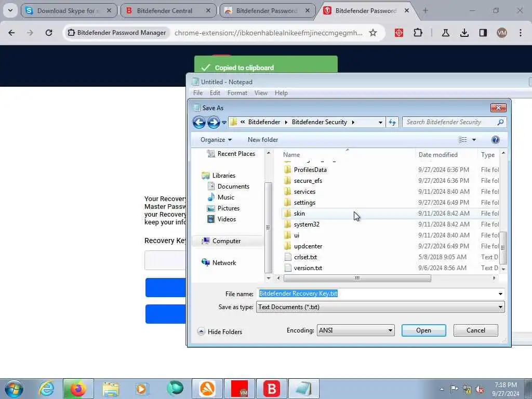Image resolution: width=532 pixels, height=399 pixels.
Task: Select the updcenter folder
Action: coord(308,246)
